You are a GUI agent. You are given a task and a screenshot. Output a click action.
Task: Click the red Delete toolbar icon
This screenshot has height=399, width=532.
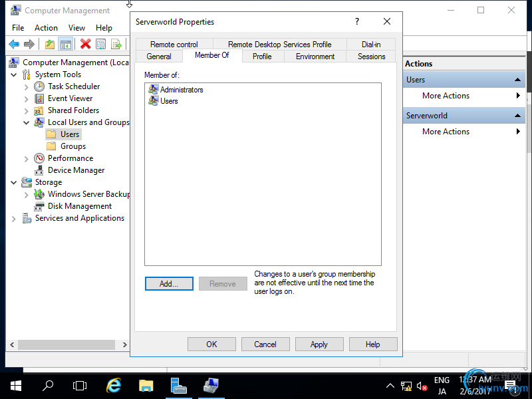pyautogui.click(x=86, y=44)
